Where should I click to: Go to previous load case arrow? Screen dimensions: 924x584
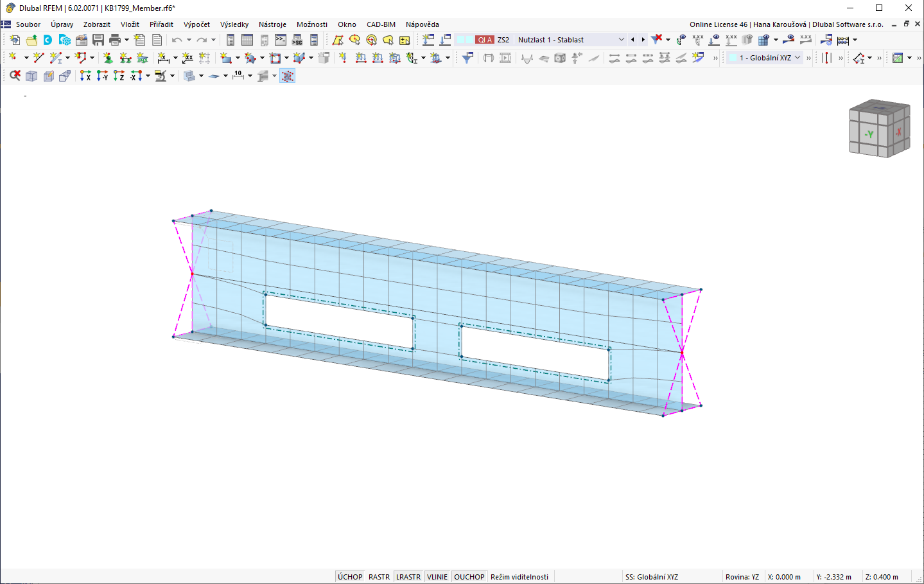point(632,40)
